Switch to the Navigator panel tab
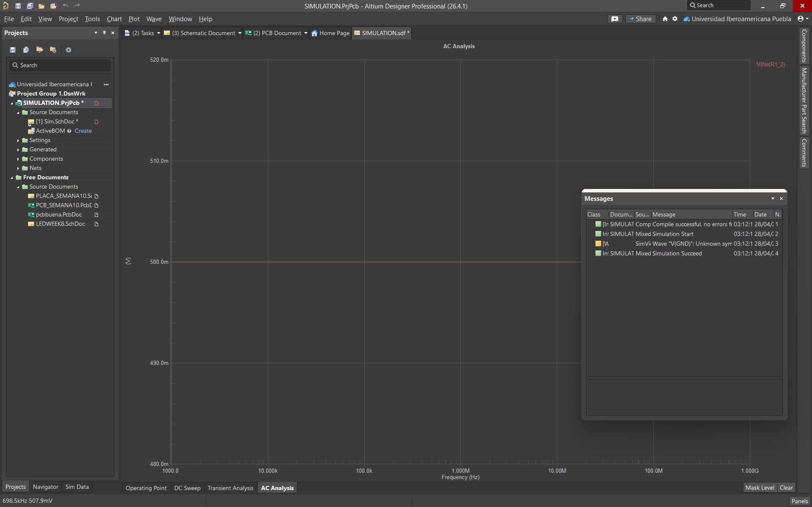The height and width of the screenshot is (507, 812). pyautogui.click(x=46, y=487)
